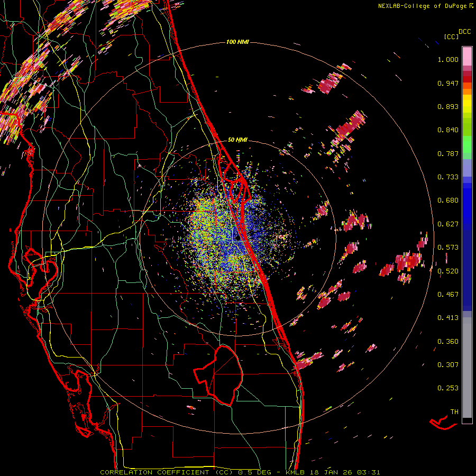The height and width of the screenshot is (476, 476).
Task: Select the 0.733 legend value
Action: point(448,177)
